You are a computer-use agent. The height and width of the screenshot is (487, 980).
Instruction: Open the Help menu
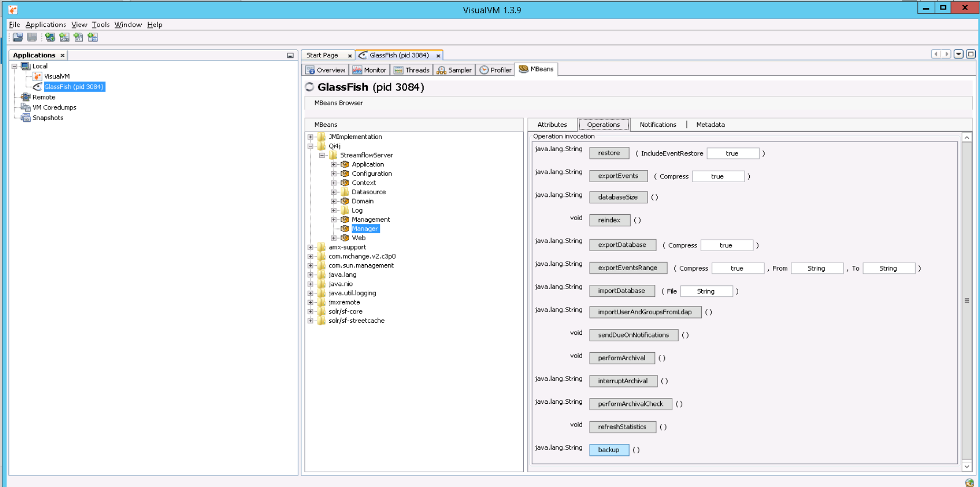coord(155,25)
